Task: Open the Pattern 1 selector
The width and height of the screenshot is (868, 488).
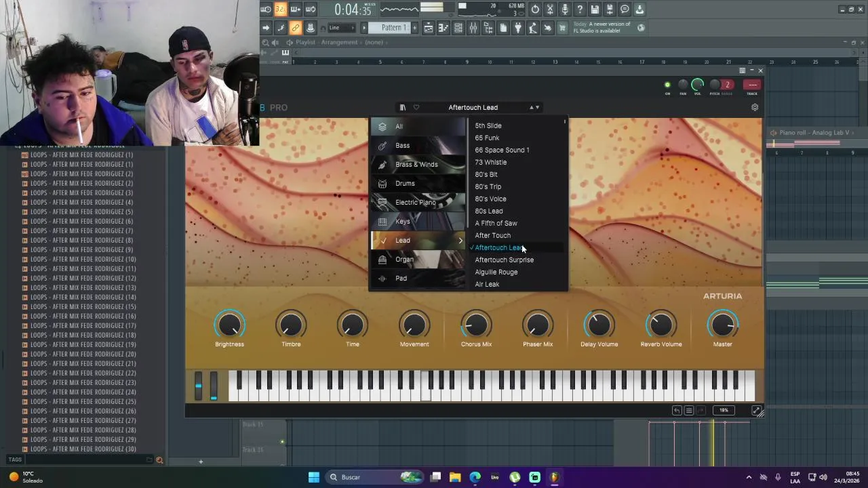Action: point(390,28)
